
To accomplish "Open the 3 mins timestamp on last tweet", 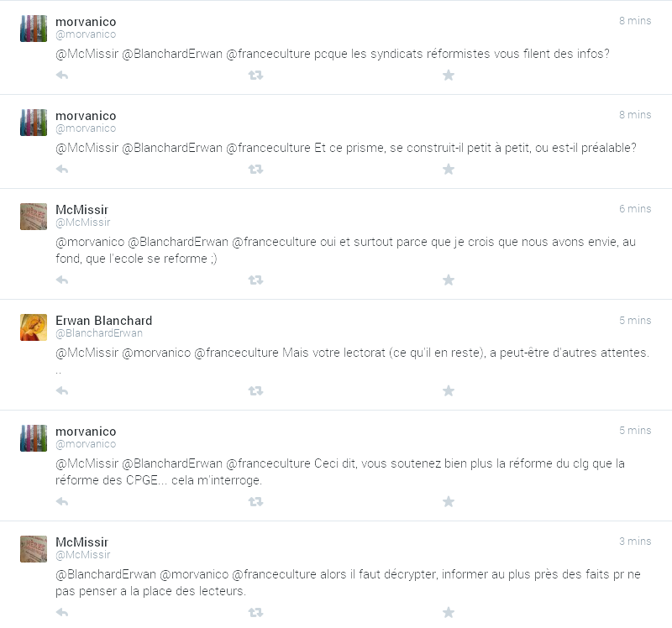I will [x=635, y=541].
